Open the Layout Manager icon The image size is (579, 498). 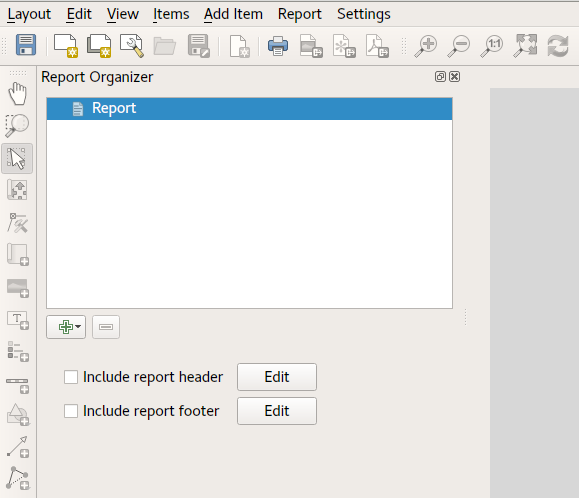point(131,46)
